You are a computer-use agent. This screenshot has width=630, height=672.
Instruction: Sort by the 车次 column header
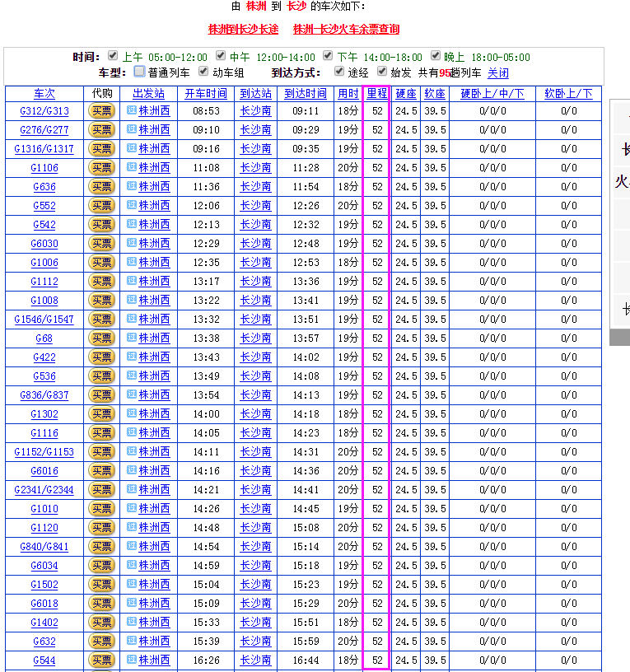tap(44, 93)
